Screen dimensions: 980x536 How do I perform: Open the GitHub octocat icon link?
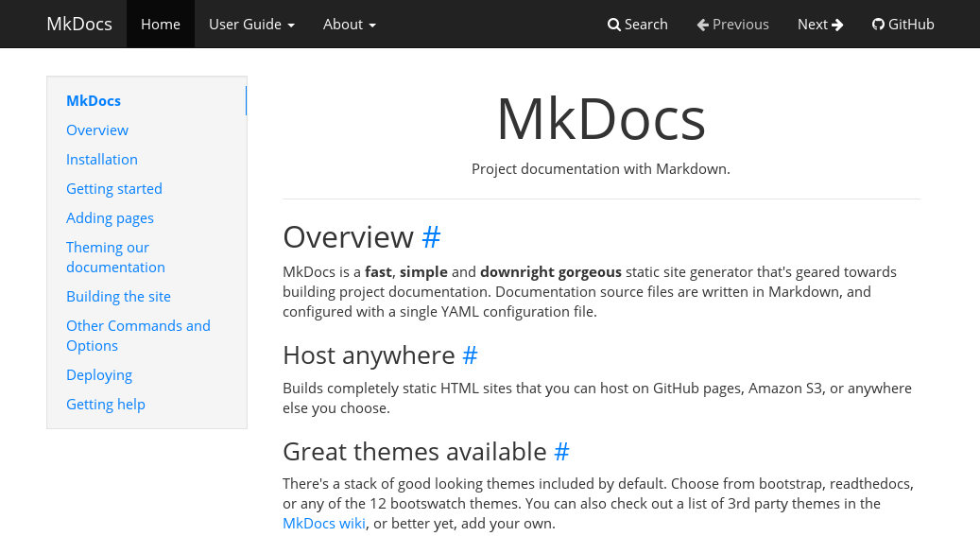[x=878, y=25]
